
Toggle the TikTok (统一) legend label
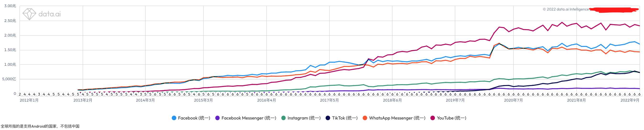coord(345,118)
